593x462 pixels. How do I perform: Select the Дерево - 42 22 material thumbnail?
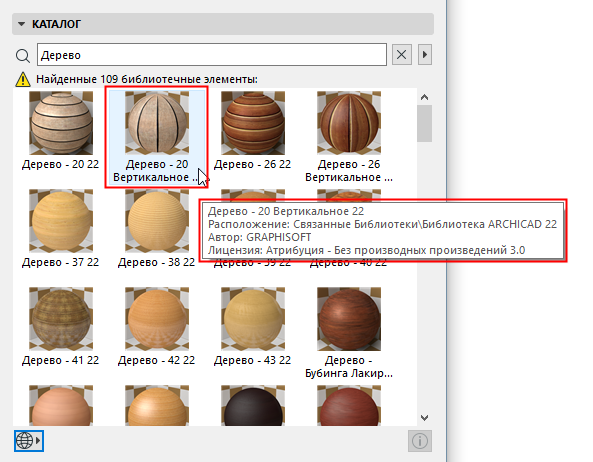tap(157, 319)
